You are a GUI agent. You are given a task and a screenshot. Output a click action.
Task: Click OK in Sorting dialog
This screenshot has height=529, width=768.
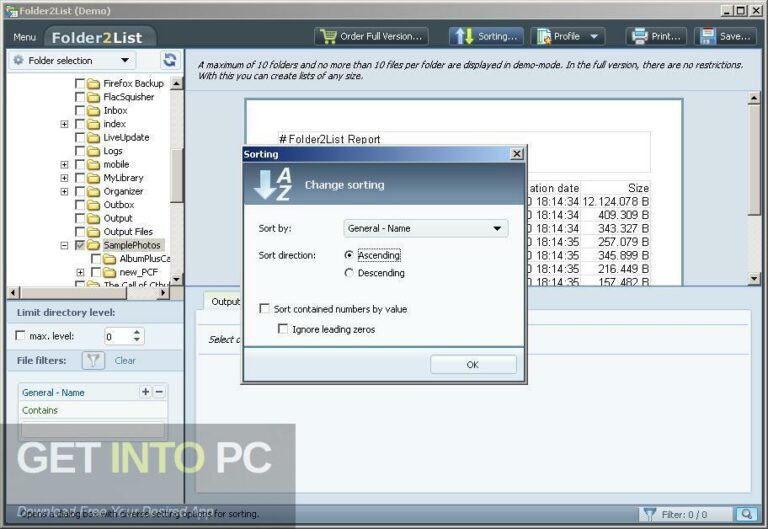(x=473, y=364)
